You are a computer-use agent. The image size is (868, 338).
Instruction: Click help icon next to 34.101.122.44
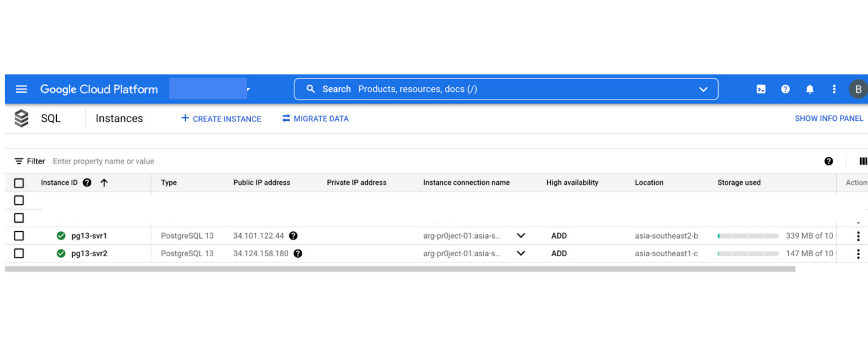(x=293, y=235)
